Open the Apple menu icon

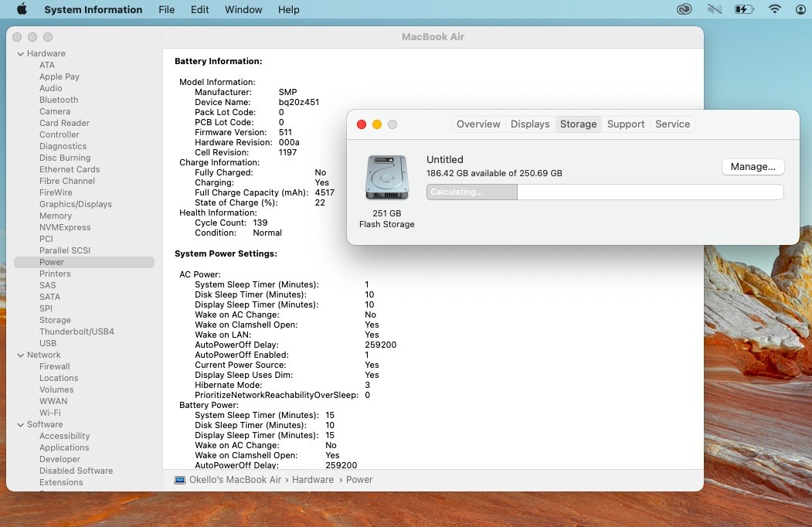(x=22, y=9)
